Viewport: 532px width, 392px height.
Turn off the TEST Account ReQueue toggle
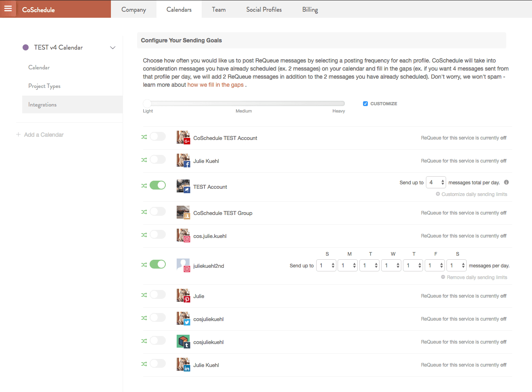tap(158, 185)
